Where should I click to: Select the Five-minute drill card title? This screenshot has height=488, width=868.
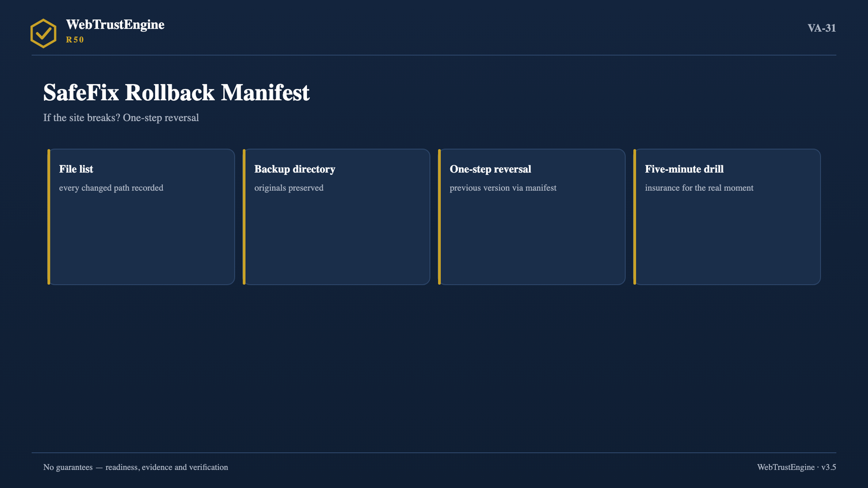684,169
